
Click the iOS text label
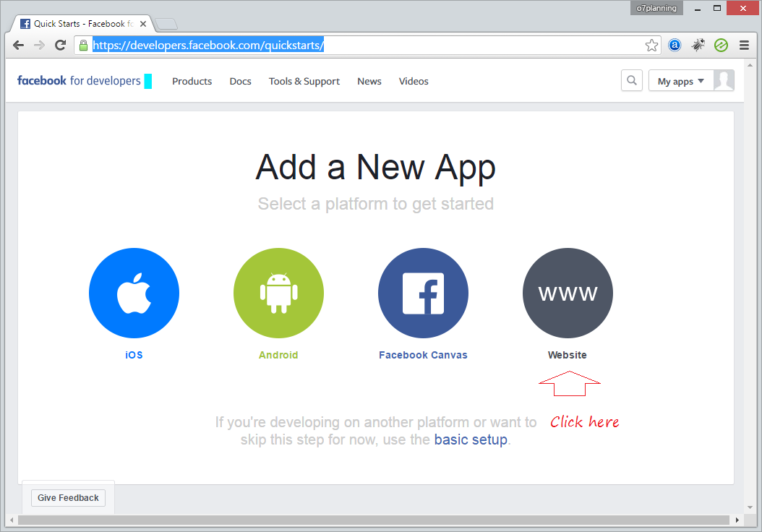(x=134, y=355)
